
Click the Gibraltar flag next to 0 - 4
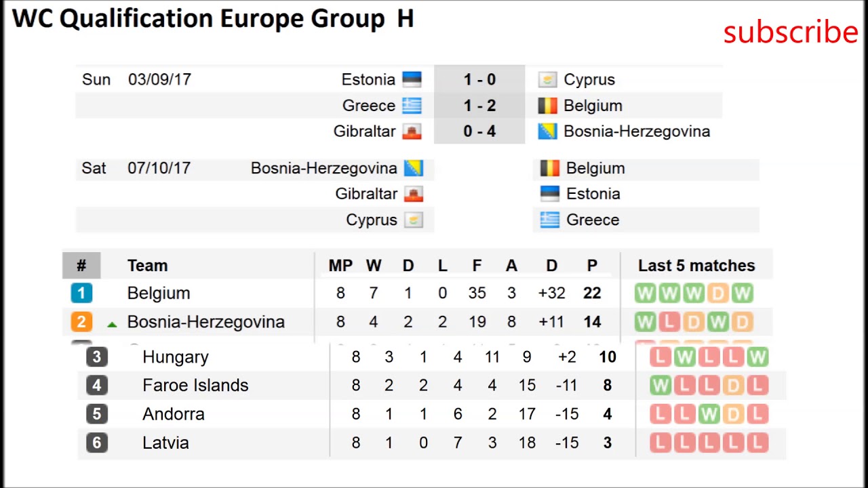tap(412, 131)
